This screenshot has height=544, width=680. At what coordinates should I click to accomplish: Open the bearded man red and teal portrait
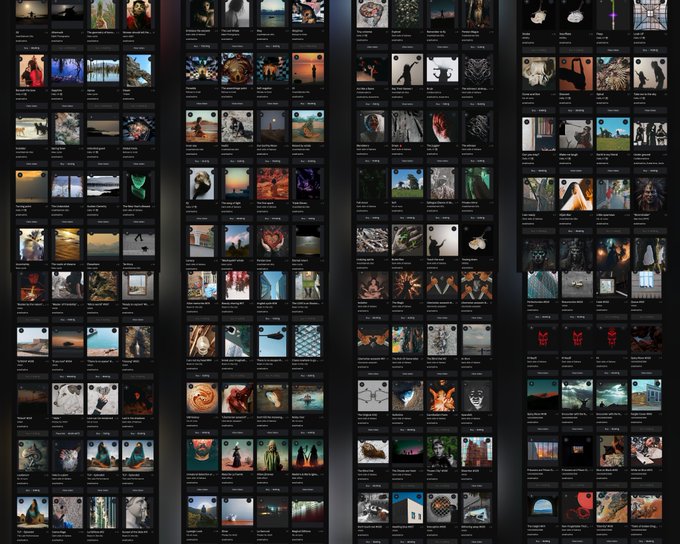point(202,455)
